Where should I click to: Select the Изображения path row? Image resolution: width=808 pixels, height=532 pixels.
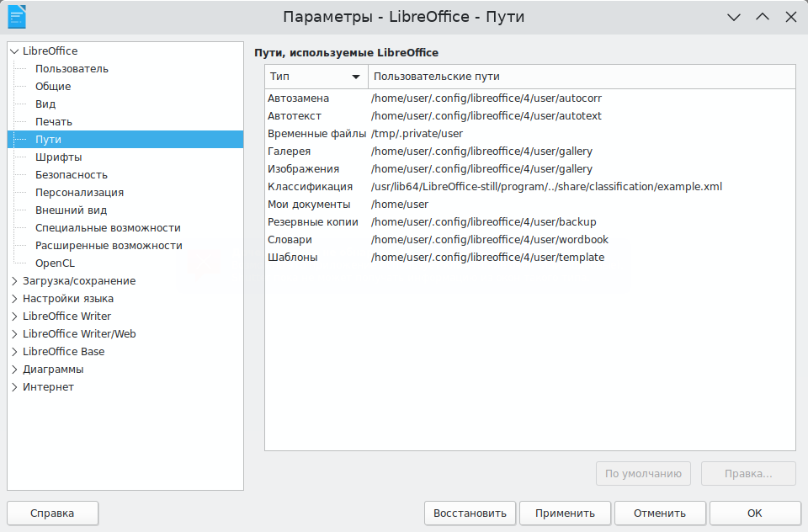tap(530, 169)
